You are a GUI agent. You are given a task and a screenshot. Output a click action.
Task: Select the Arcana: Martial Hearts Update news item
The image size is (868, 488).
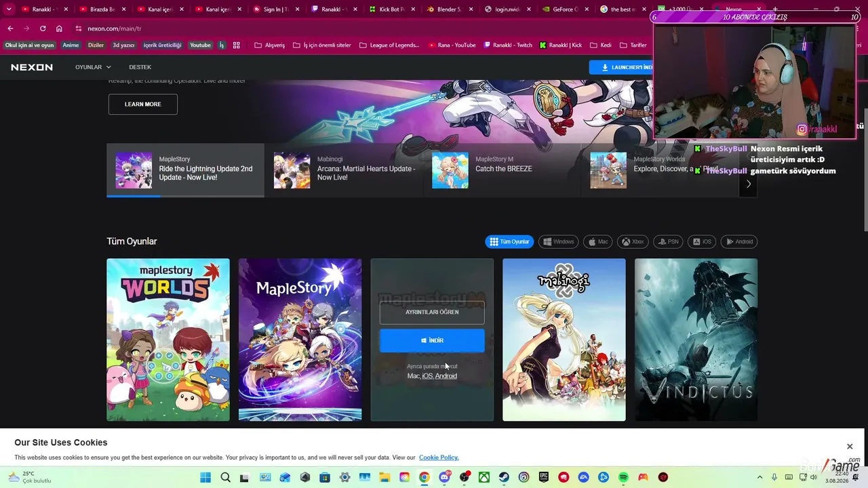click(x=344, y=170)
